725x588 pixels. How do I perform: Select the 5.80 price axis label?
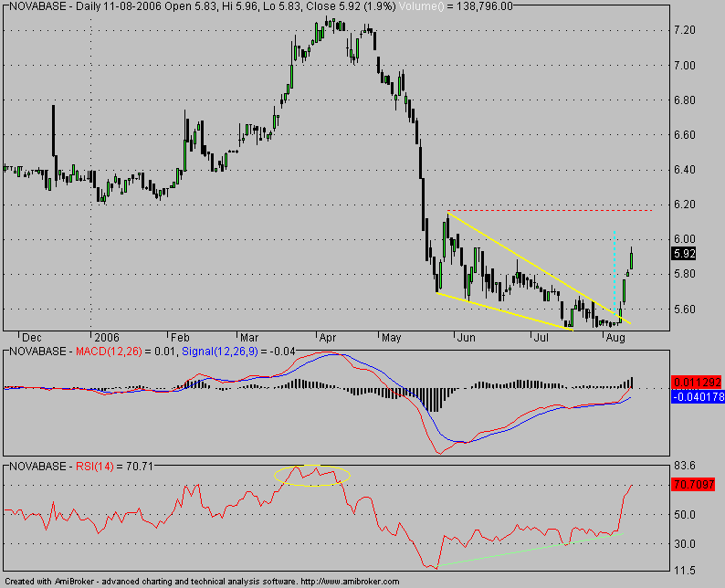(x=685, y=274)
